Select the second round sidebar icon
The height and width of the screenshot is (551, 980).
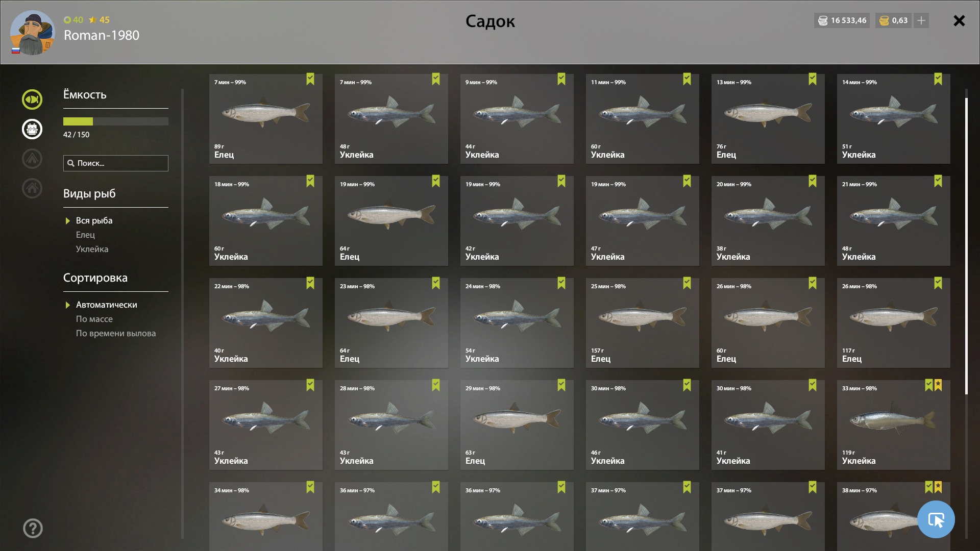pos(32,129)
